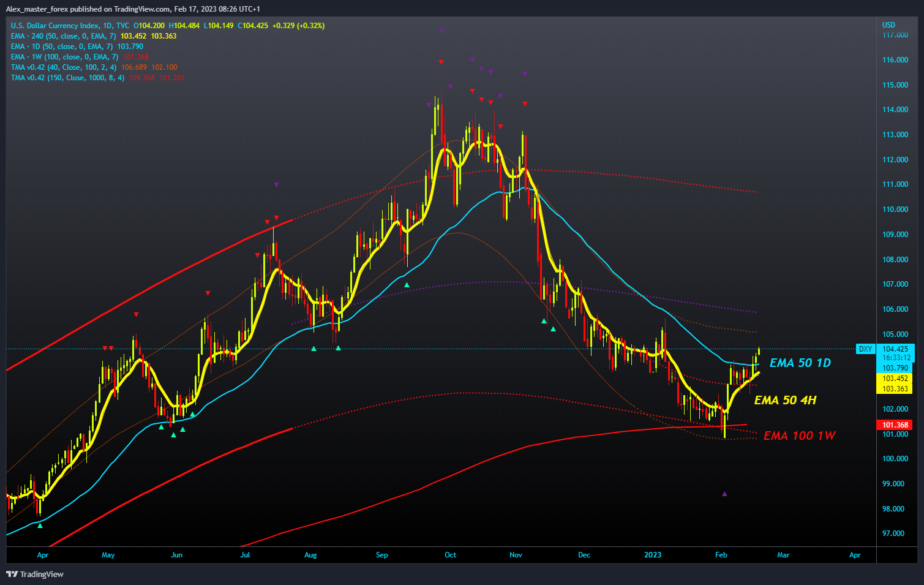Select the EMA · 240 indicator legend
This screenshot has width=924, height=585.
(63, 36)
